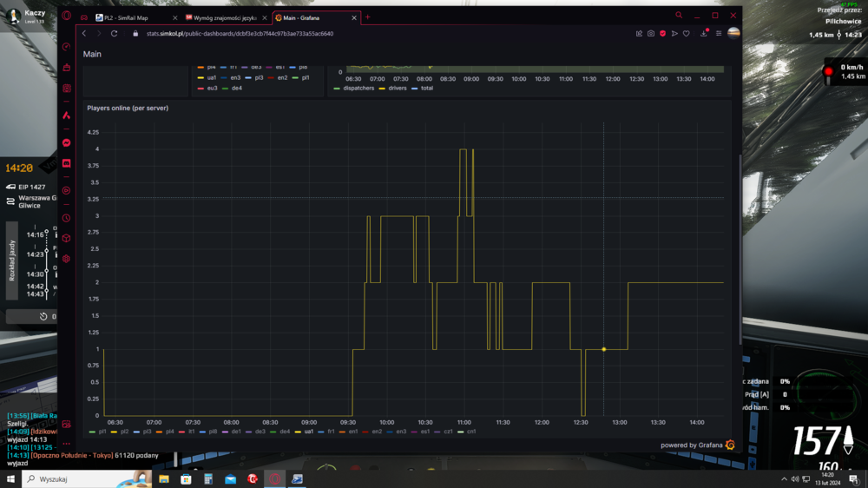Reload the current page

click(x=114, y=34)
